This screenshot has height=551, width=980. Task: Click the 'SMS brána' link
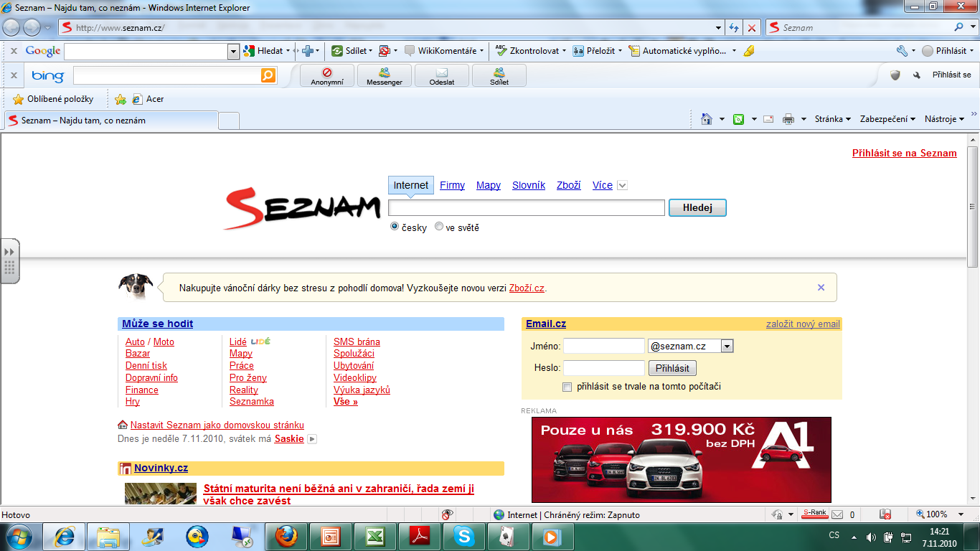[357, 342]
